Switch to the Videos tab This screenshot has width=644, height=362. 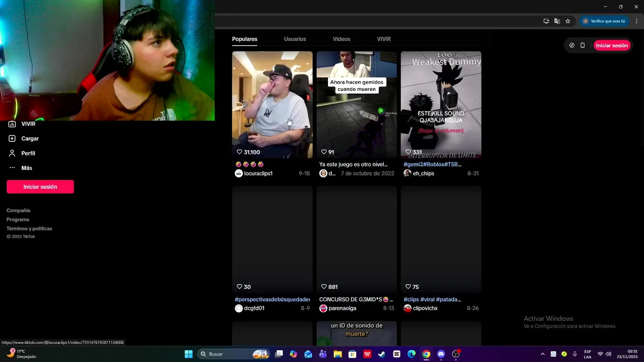point(342,39)
